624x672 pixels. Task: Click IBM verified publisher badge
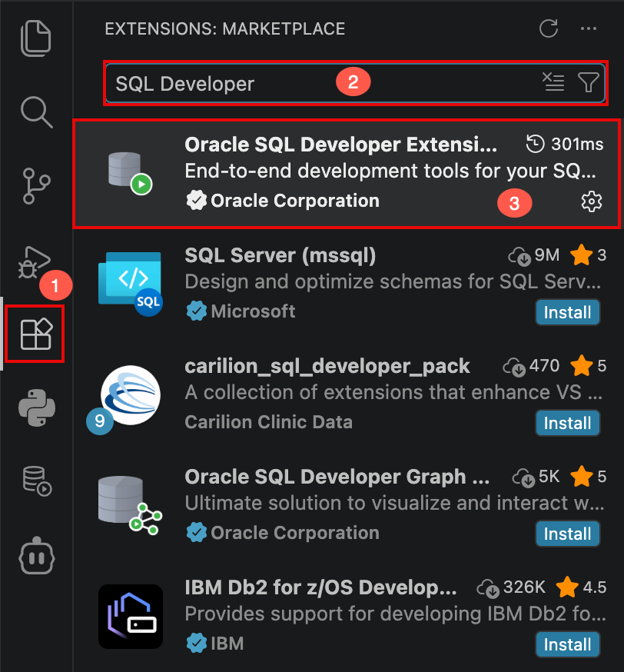coord(197,644)
